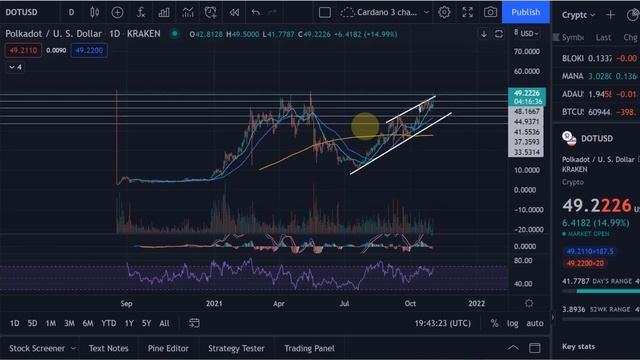The width and height of the screenshot is (640, 360).
Task: Click the time axis settings gear icon
Action: point(529,303)
